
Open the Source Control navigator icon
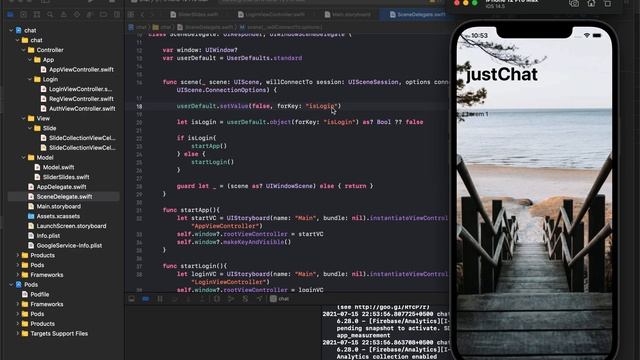click(x=24, y=15)
